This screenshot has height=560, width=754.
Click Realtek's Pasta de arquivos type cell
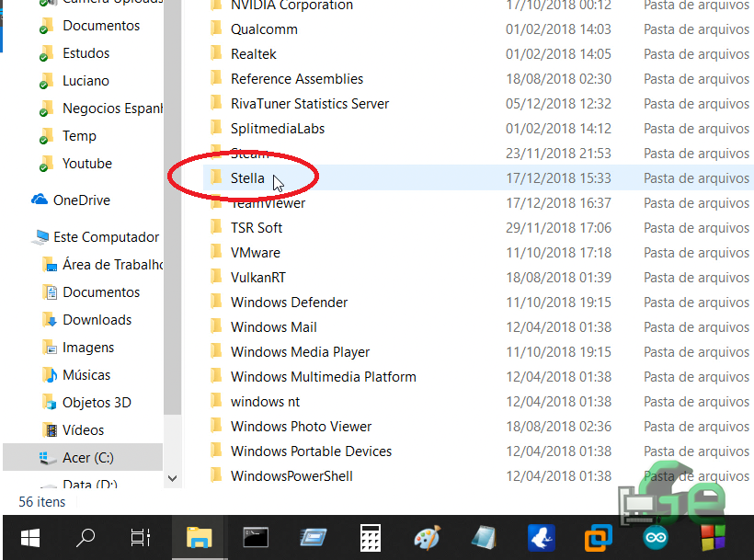[696, 54]
